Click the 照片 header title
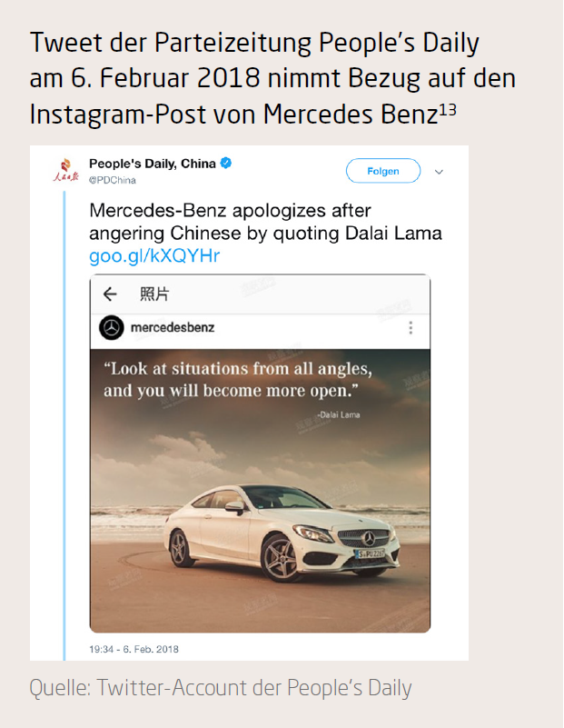This screenshot has height=728, width=564. coord(154,294)
